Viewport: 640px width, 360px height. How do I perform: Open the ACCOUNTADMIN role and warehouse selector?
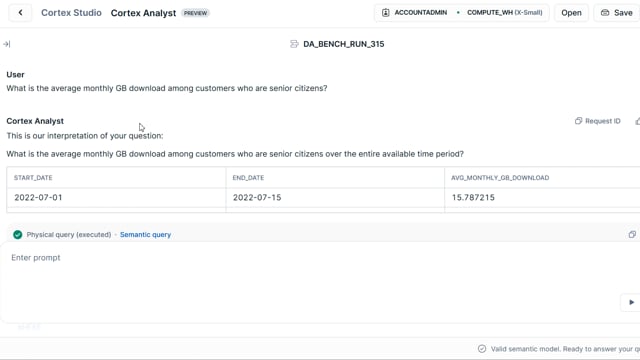pyautogui.click(x=462, y=13)
